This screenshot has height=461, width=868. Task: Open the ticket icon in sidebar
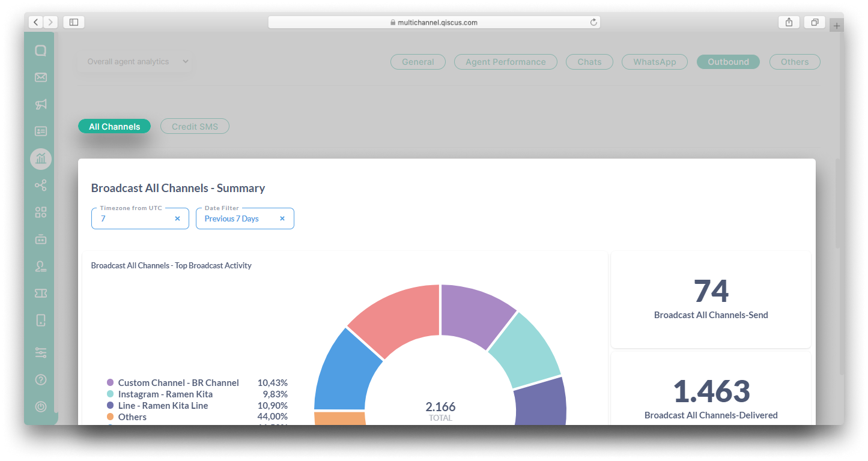pos(40,293)
